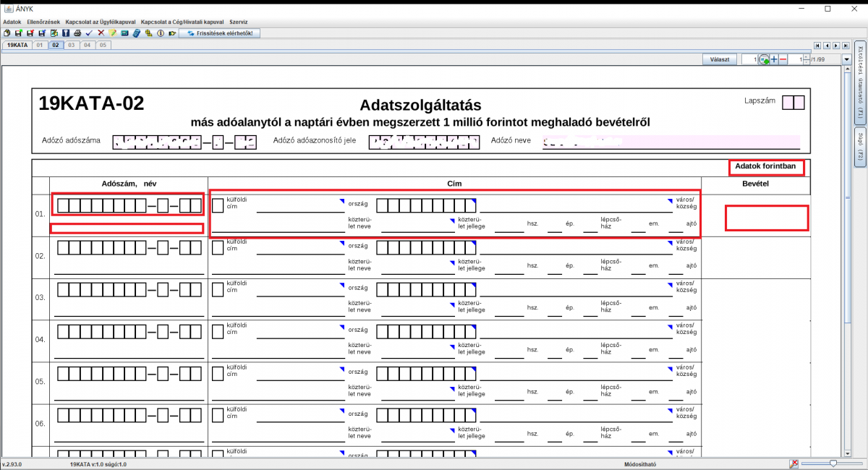Image resolution: width=868 pixels, height=470 pixels.
Task: Click the blue tools icon in toolbar
Action: point(66,33)
